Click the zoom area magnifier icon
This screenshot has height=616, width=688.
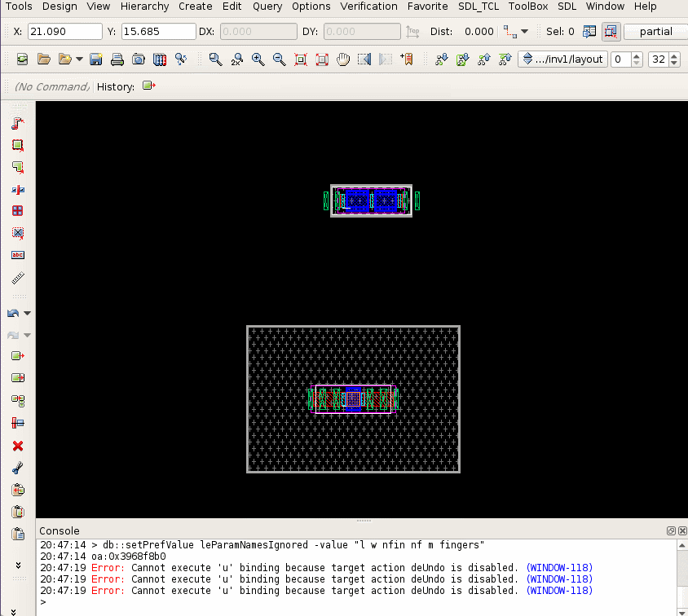coord(215,59)
